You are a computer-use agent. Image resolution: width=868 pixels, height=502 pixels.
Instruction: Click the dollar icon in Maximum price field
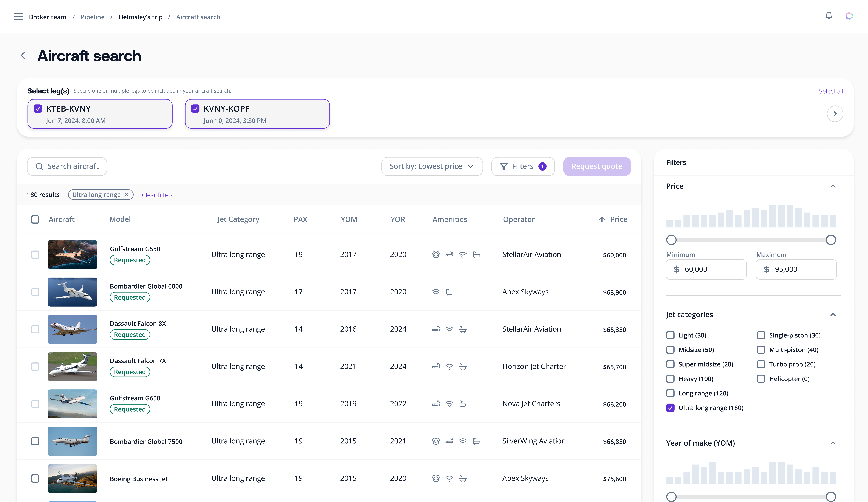point(767,269)
